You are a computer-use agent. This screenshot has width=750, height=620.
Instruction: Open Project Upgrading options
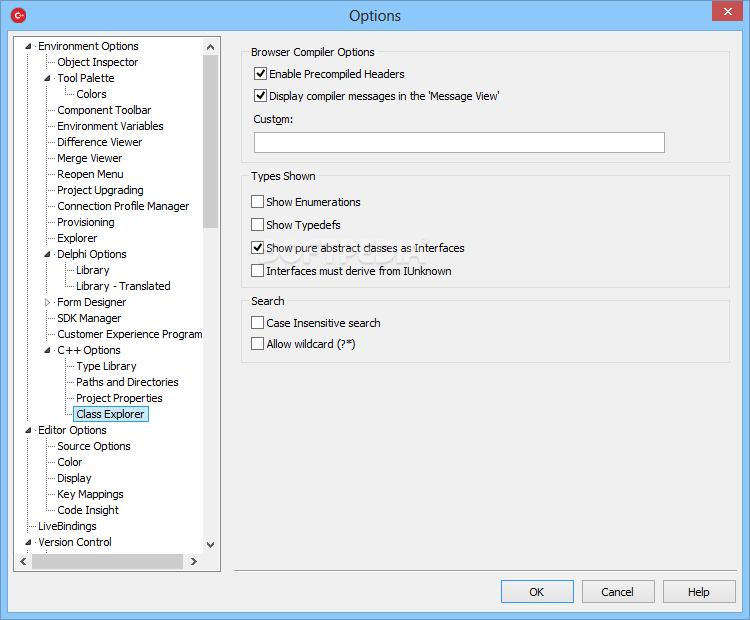tap(100, 190)
